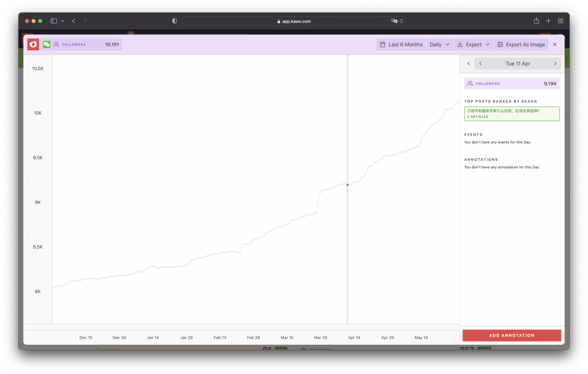588x374 pixels.
Task: Select the WeChat channel icon
Action: coord(47,44)
